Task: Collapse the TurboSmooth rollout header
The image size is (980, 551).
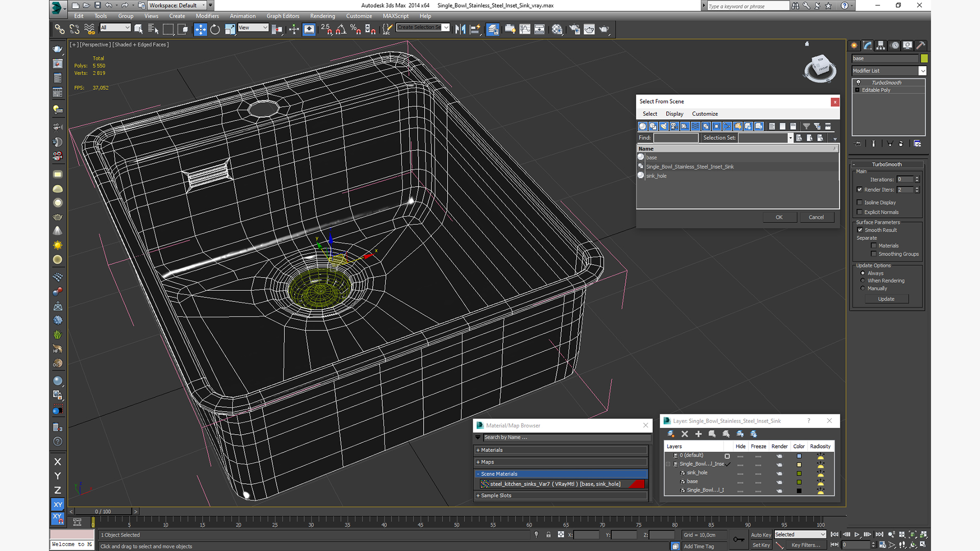Action: 887,164
